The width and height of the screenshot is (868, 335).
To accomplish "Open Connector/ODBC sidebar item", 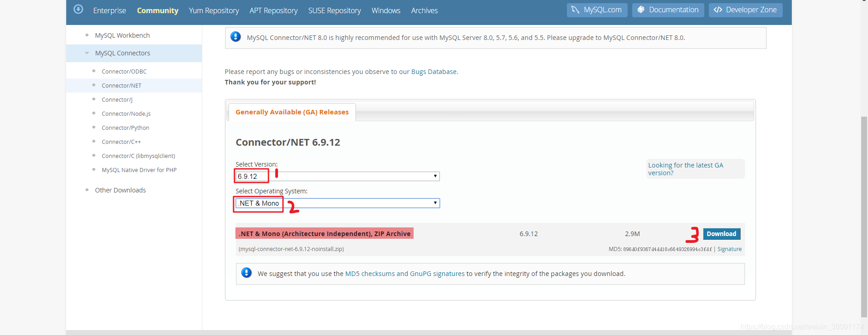I will 124,71.
